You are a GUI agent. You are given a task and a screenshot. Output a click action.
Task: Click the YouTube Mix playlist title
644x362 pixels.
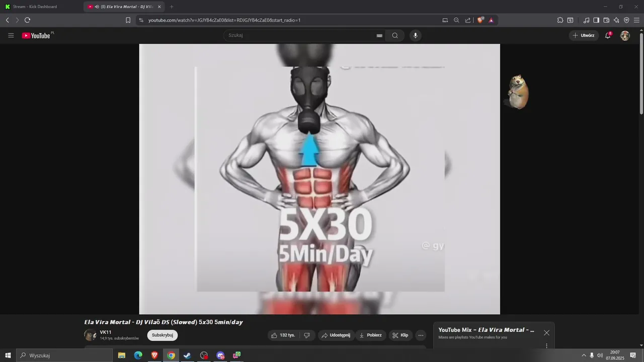tap(486, 330)
